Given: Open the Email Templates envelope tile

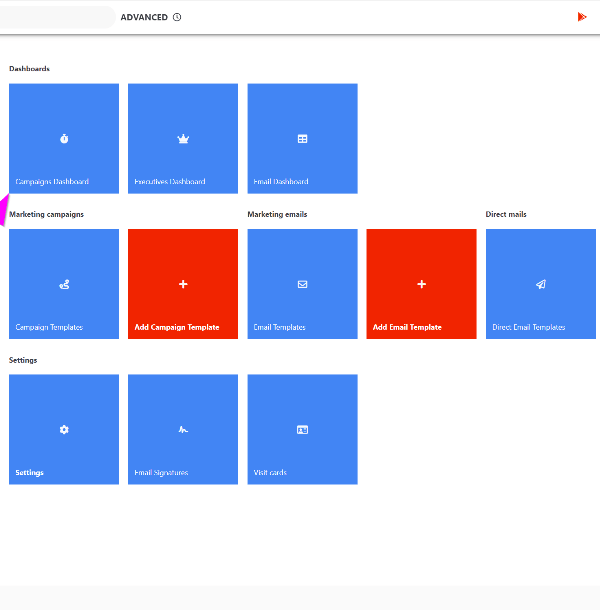Looking at the screenshot, I should [x=302, y=284].
